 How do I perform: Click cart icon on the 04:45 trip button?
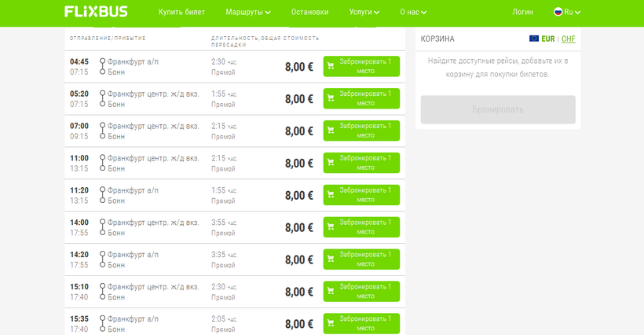pos(331,67)
